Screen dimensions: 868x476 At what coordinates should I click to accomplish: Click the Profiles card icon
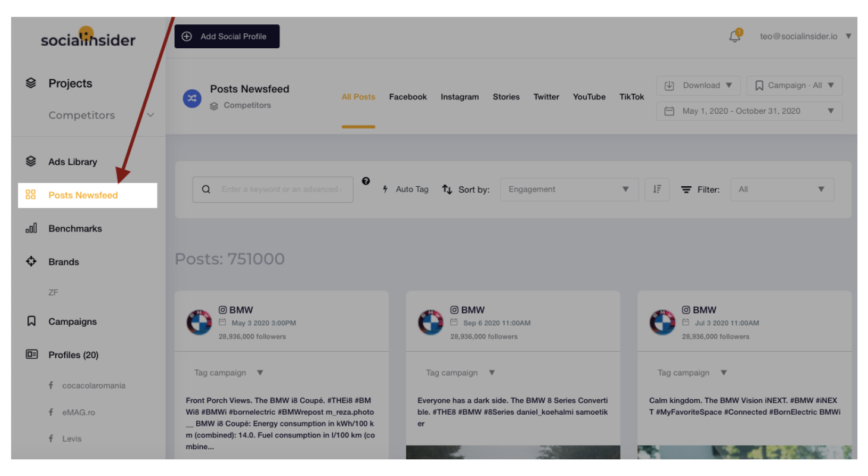32,355
